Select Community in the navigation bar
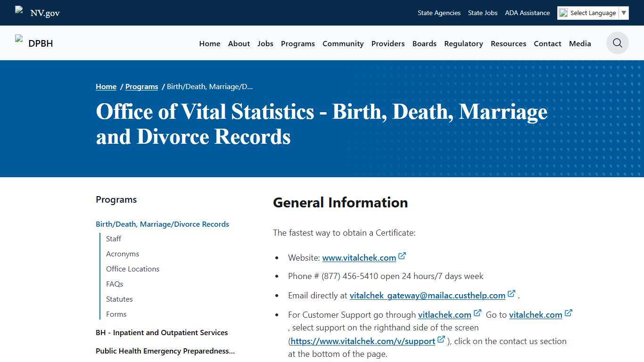Image resolution: width=644 pixels, height=362 pixels. [343, 43]
